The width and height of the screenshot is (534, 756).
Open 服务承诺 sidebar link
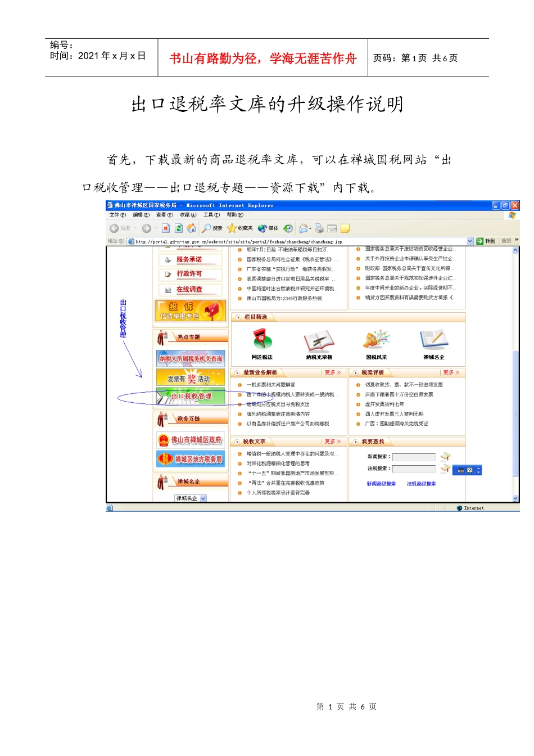pyautogui.click(x=189, y=259)
